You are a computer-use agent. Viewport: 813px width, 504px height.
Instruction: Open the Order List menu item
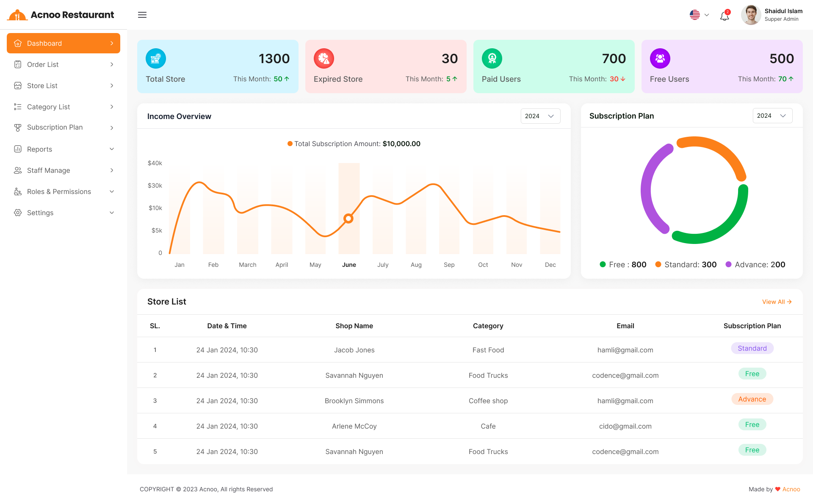coord(64,64)
